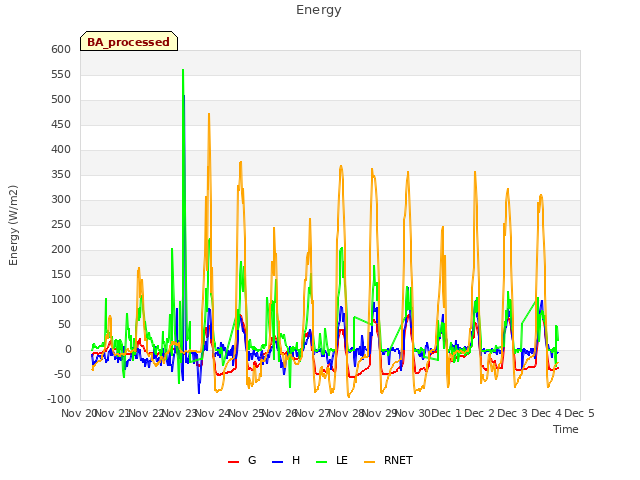Click the tallest green LE spike peak
The height and width of the screenshot is (480, 640).
183,70
